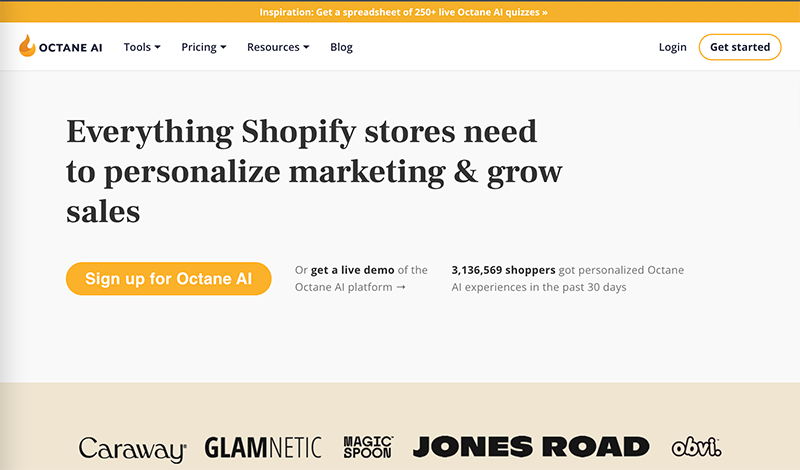
Task: Click the Magic Spoon brand logo
Action: tap(368, 447)
